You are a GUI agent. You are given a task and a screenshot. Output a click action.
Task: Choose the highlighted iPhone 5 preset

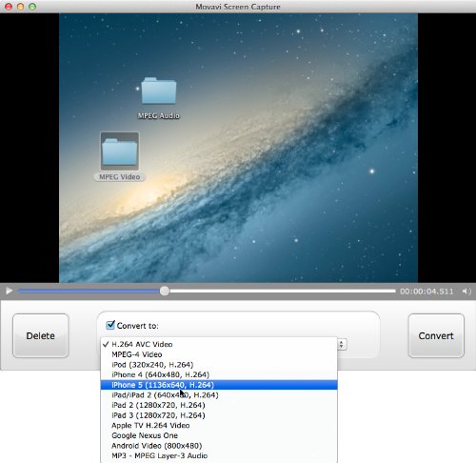tap(219, 385)
